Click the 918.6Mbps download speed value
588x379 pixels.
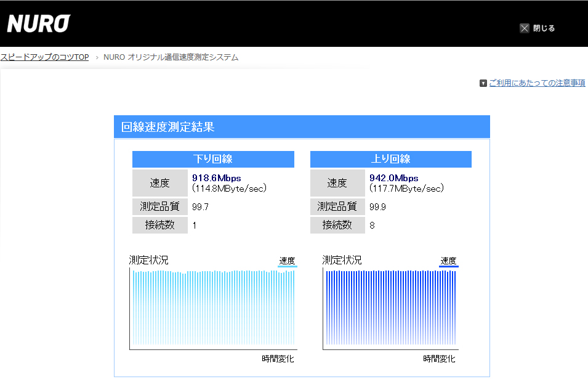216,178
